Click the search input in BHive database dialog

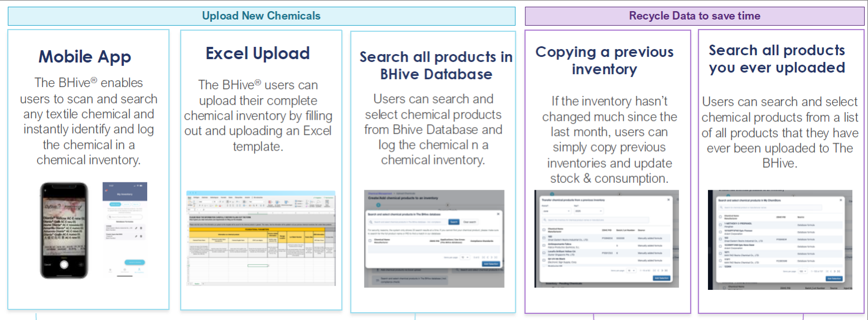point(408,222)
